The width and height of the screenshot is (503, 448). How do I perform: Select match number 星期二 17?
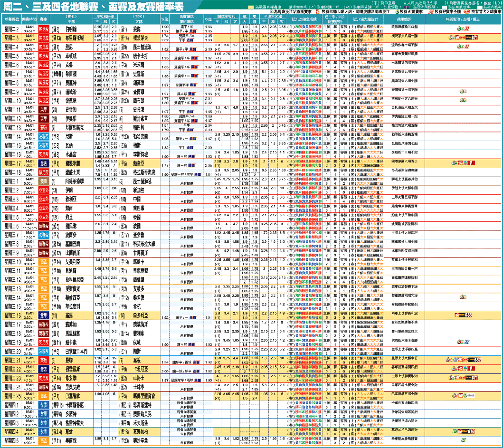12,163
